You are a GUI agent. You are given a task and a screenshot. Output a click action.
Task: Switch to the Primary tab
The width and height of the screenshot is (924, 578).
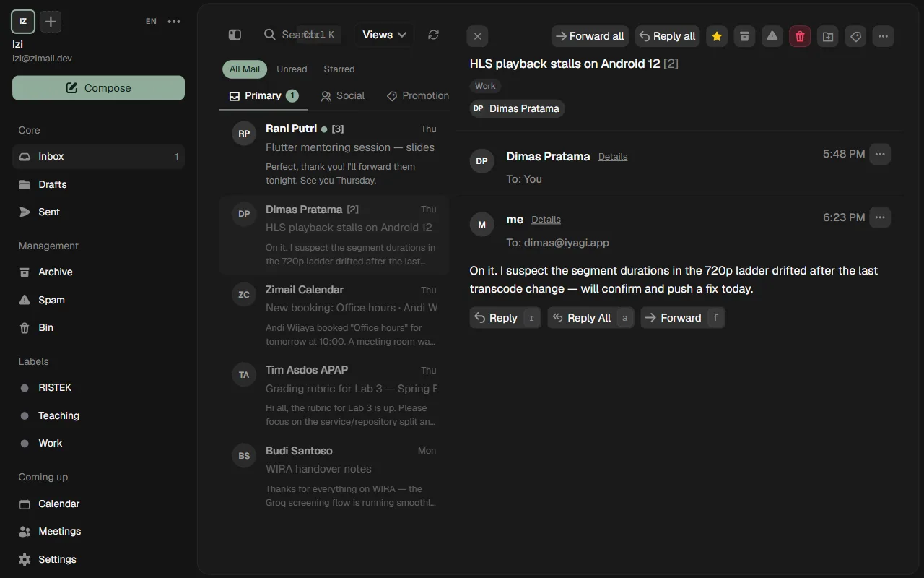pos(263,96)
